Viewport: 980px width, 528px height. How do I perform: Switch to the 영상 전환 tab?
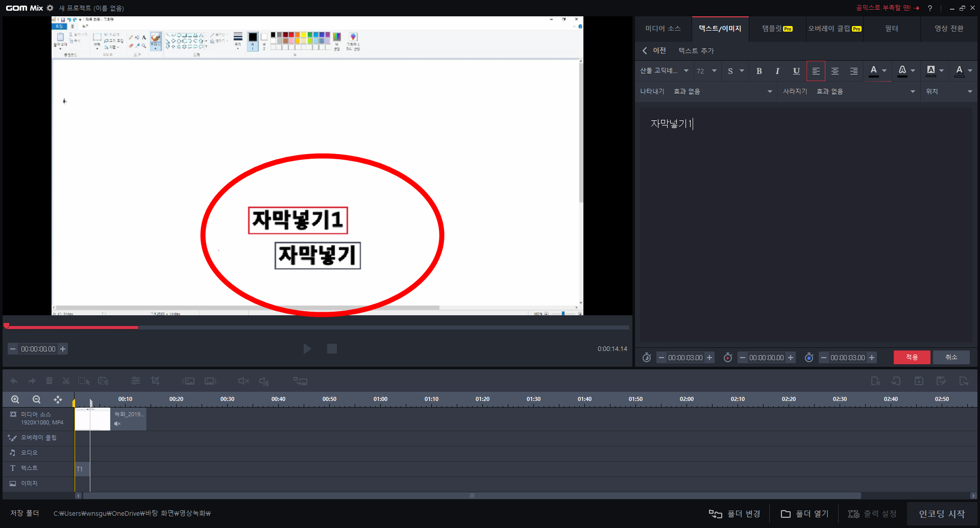coord(949,29)
